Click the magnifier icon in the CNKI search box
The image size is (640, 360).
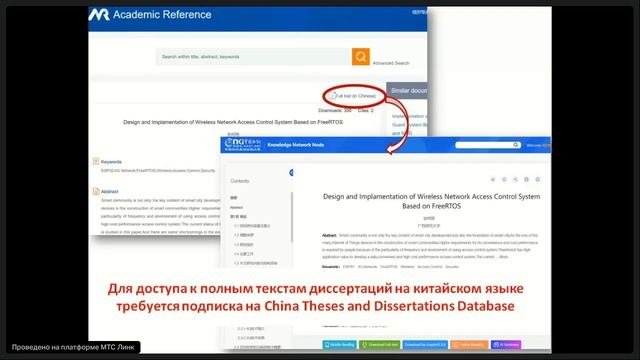(516, 145)
